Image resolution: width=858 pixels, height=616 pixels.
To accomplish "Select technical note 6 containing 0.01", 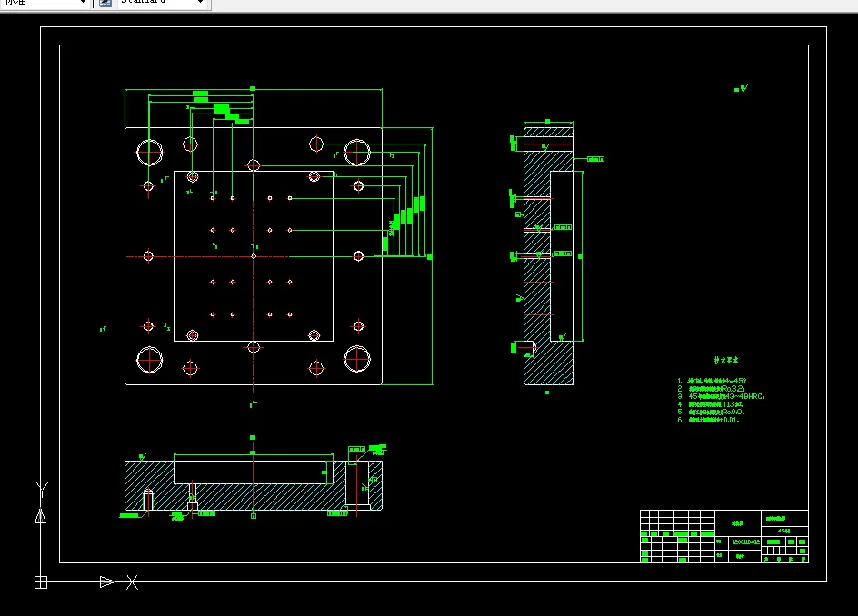I will (x=709, y=420).
